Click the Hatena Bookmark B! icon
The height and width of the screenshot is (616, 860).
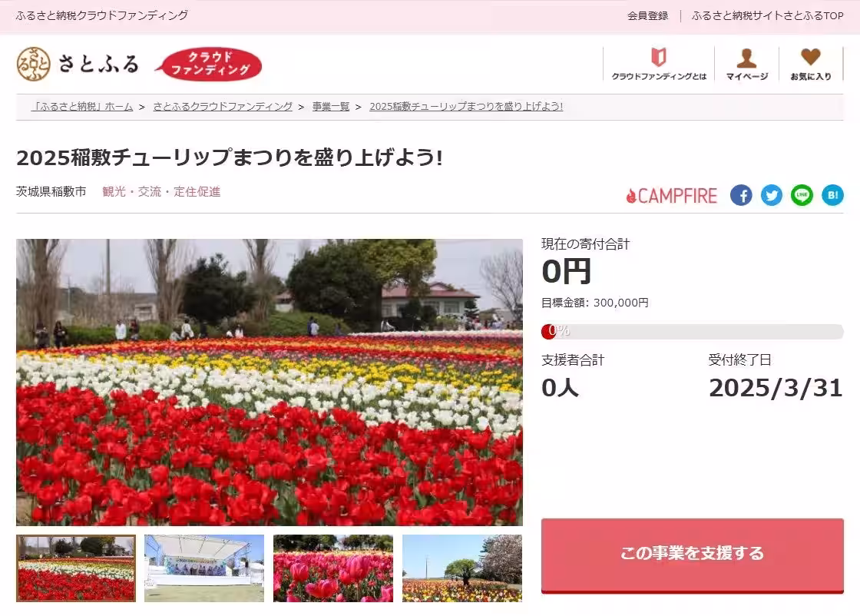pos(832,195)
